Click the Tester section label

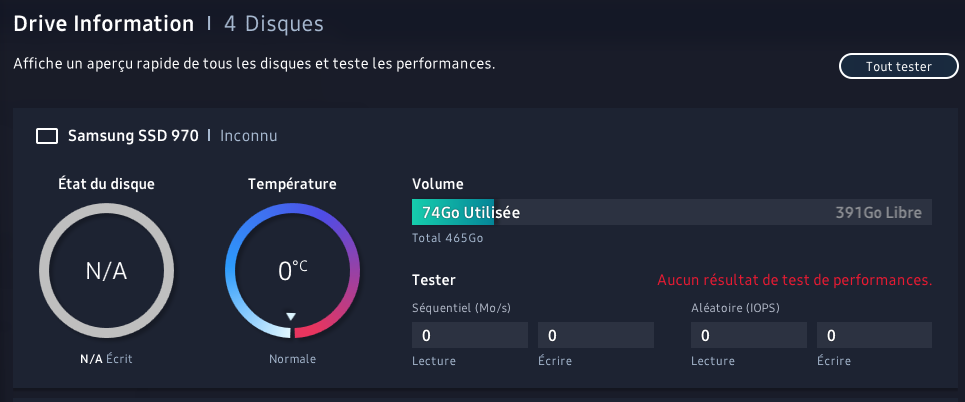[433, 280]
